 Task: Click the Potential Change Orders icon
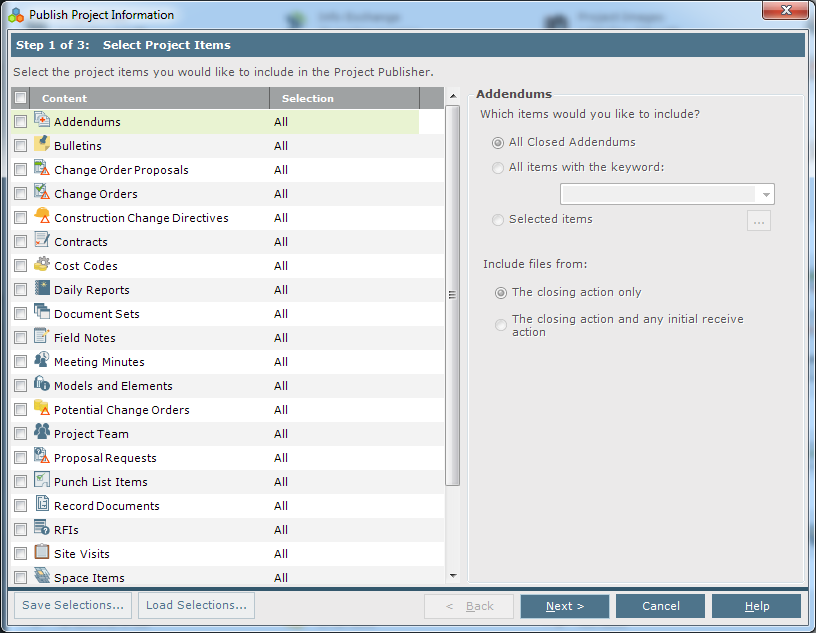(42, 408)
